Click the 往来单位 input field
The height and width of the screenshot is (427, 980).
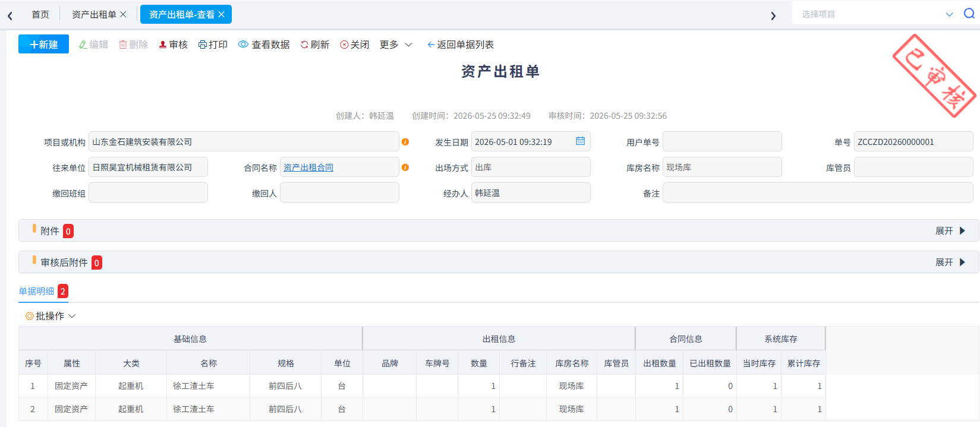(148, 167)
